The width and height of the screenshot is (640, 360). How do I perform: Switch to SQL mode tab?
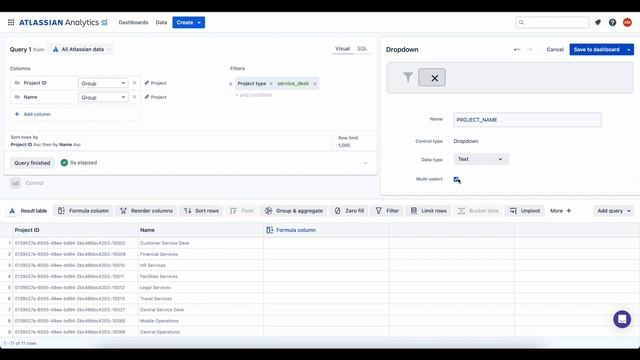pyautogui.click(x=362, y=49)
